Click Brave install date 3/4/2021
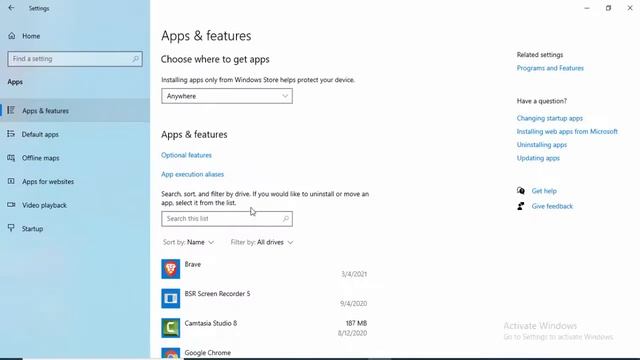Screen dimensions: 640x360 (x=354, y=274)
